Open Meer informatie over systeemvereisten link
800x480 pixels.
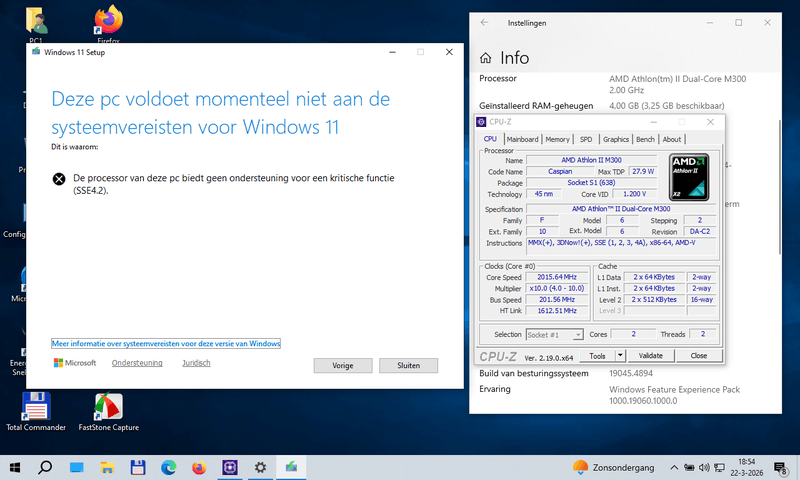[x=166, y=343]
